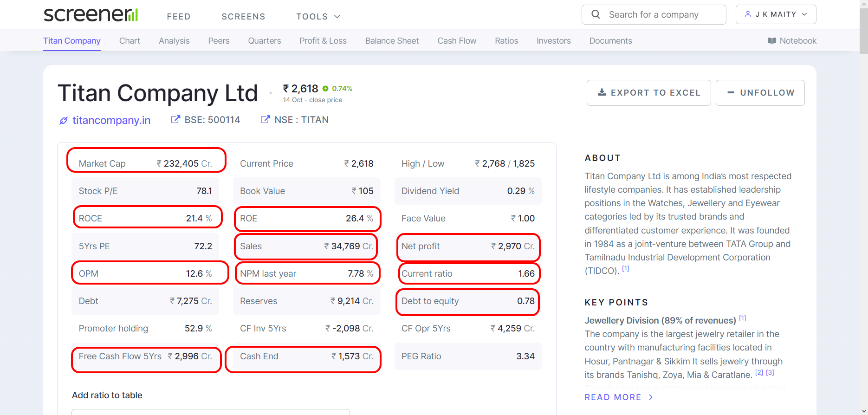Click the Market Cap value 232,405 Cr.
The width and height of the screenshot is (868, 415).
(184, 163)
